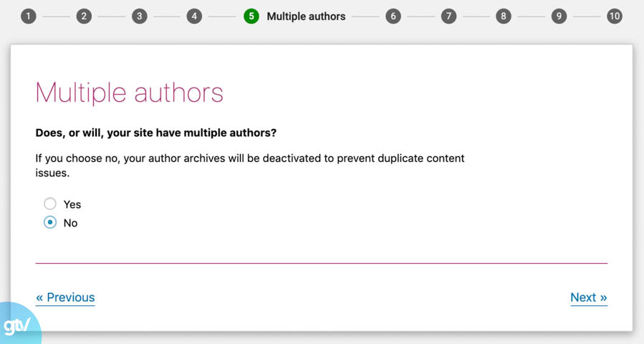Click the bold multiple authors question text
The image size is (644, 344).
[x=155, y=133]
